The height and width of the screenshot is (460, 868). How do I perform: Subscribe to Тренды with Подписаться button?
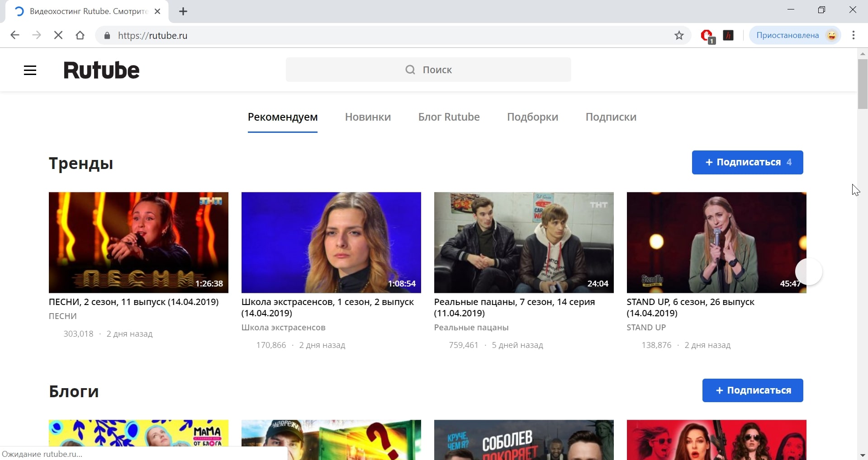pos(747,162)
